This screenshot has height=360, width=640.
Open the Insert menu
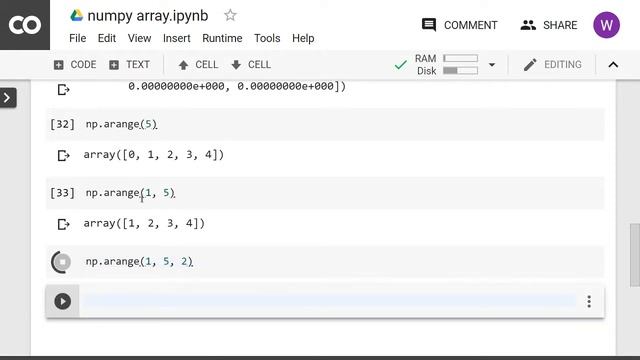click(176, 38)
